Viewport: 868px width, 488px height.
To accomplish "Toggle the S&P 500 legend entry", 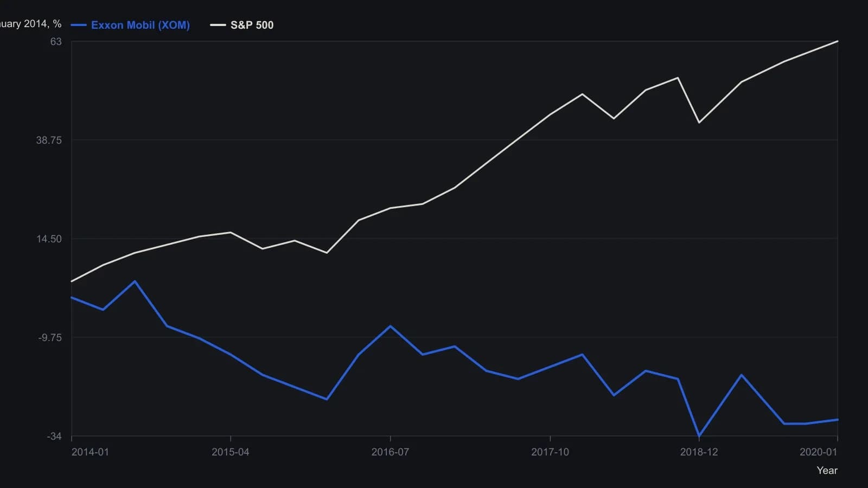I will pos(242,25).
